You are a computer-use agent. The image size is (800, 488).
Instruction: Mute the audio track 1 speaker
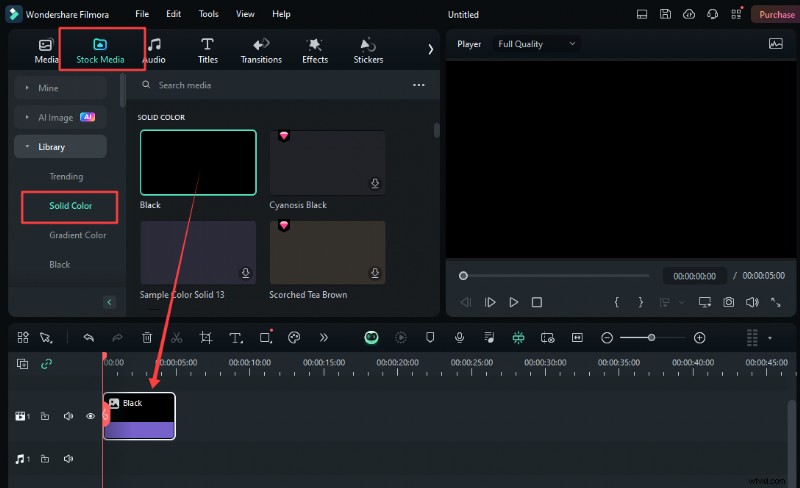(68, 458)
